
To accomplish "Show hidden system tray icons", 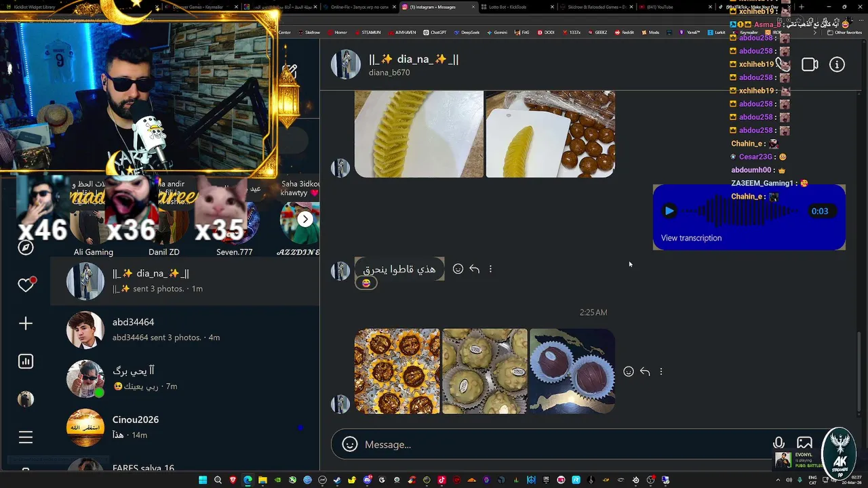I will 778,480.
